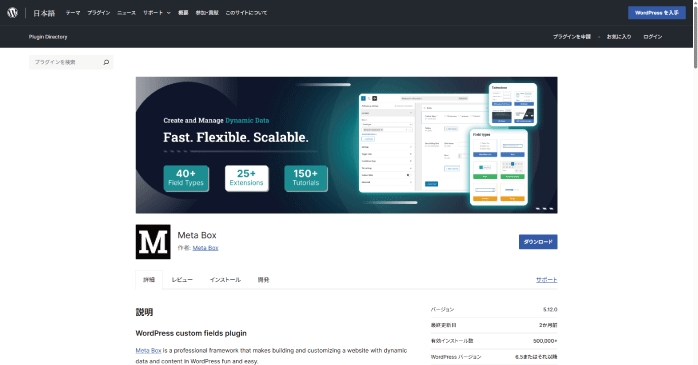
Task: Open the テーマ menu item
Action: pyautogui.click(x=73, y=13)
